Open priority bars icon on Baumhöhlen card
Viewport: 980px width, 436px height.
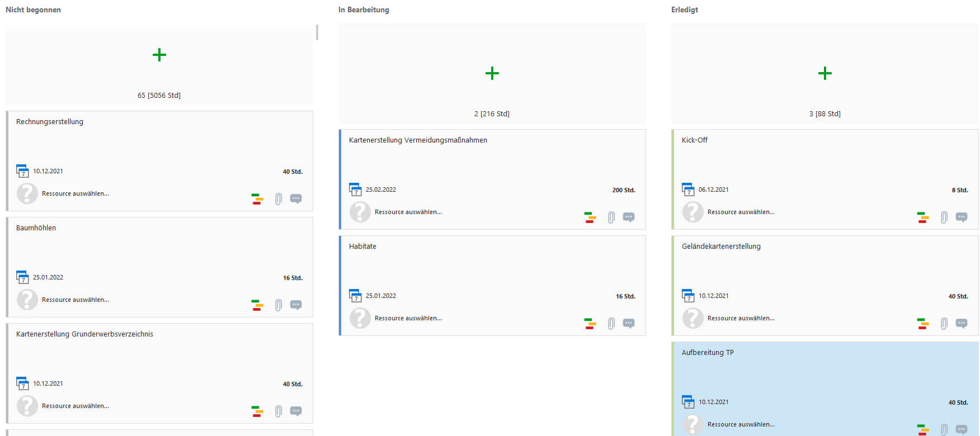pyautogui.click(x=257, y=305)
